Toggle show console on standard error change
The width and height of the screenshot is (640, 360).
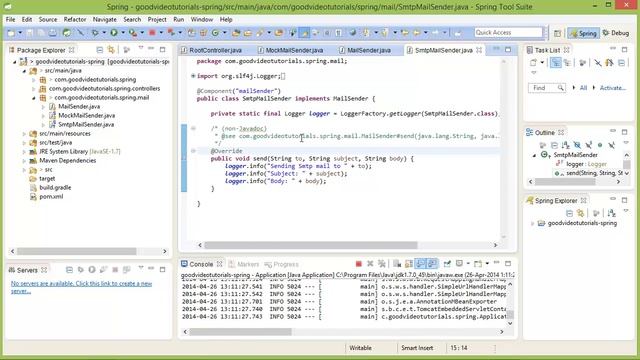coord(432,264)
